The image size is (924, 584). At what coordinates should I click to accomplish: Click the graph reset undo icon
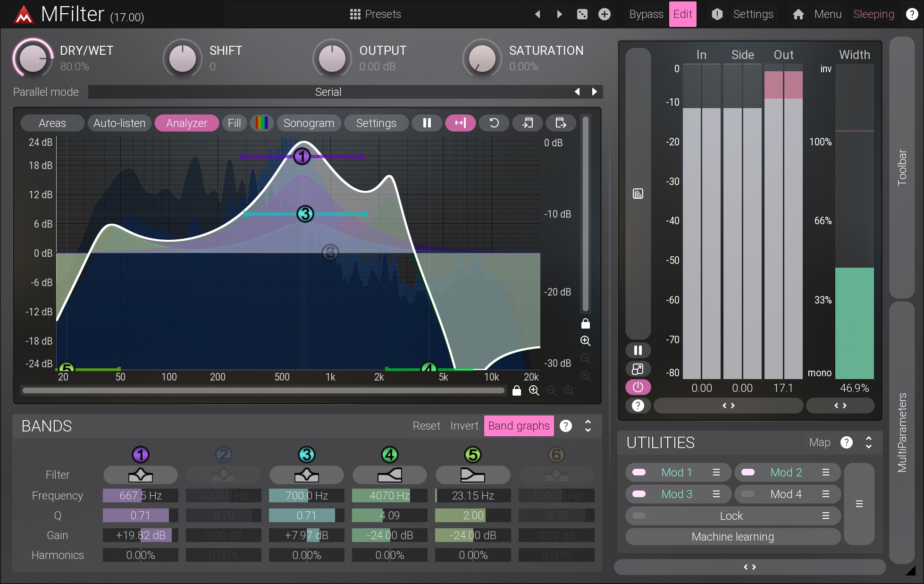(x=494, y=123)
